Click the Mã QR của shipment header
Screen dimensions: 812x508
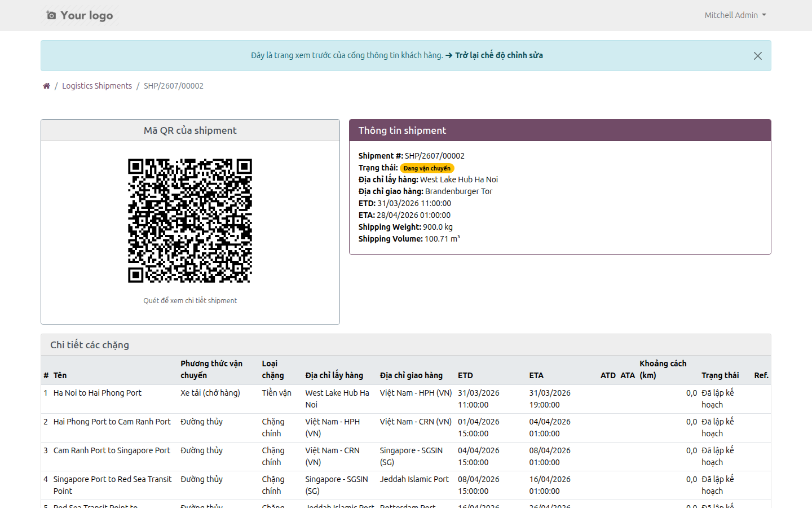(190, 130)
